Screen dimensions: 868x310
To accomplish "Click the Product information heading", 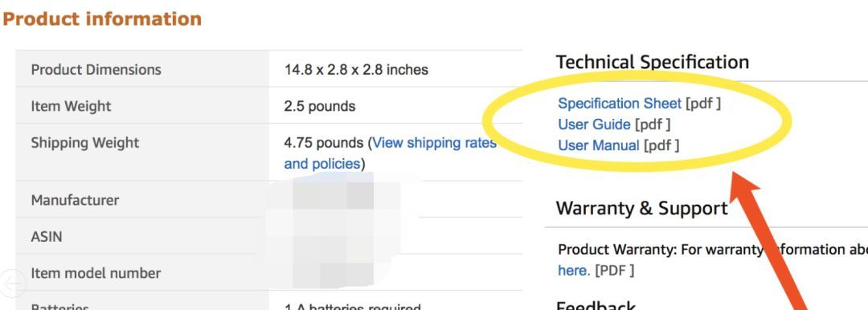I will click(x=102, y=18).
